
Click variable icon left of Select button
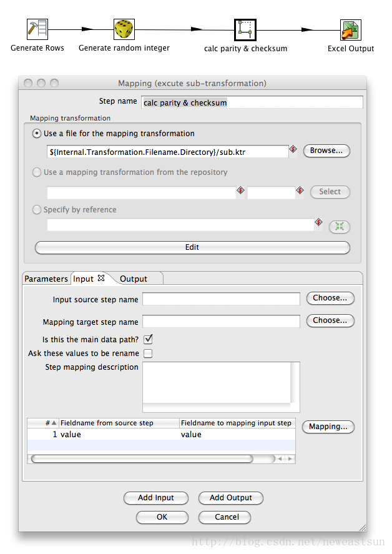tap(300, 190)
